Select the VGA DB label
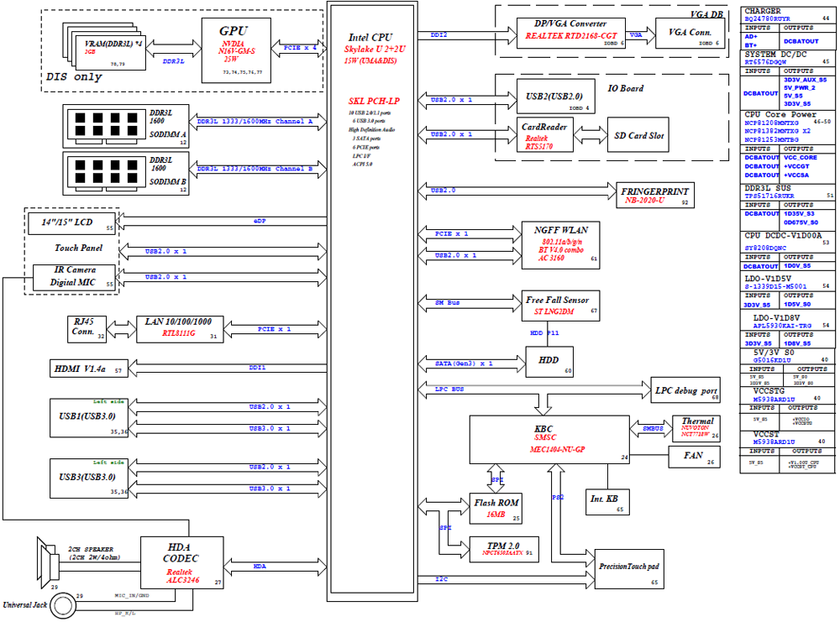This screenshot has height=622, width=840. (x=706, y=14)
